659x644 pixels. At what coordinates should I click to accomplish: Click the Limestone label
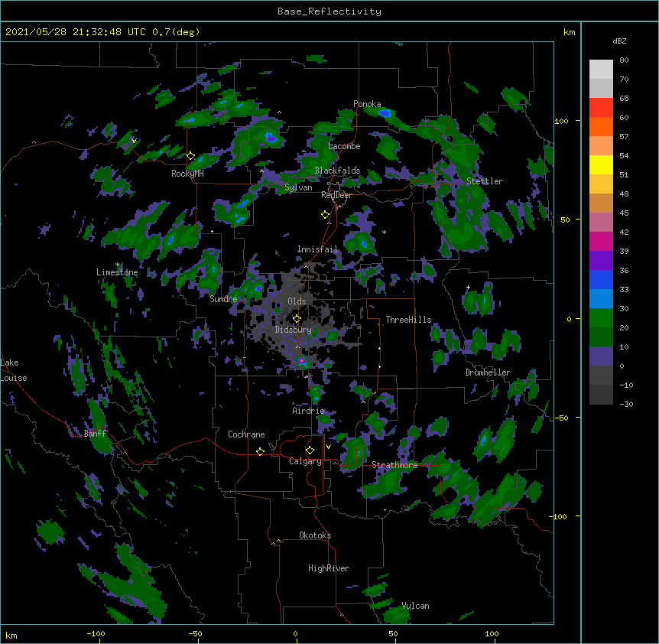point(117,272)
